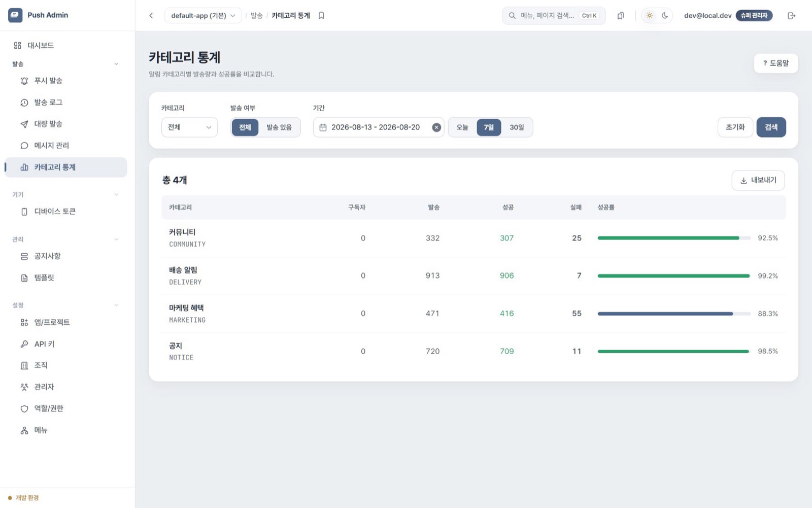812x508 pixels.
Task: Open 관리자 menu item
Action: tap(66, 387)
